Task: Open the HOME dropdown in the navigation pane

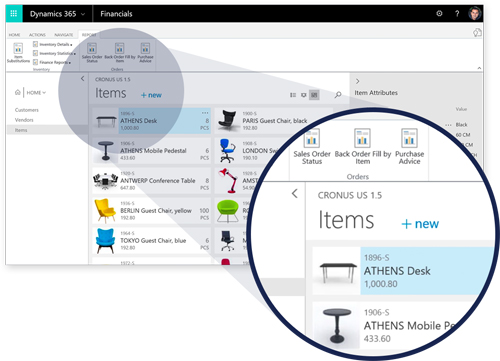Action: [36, 93]
